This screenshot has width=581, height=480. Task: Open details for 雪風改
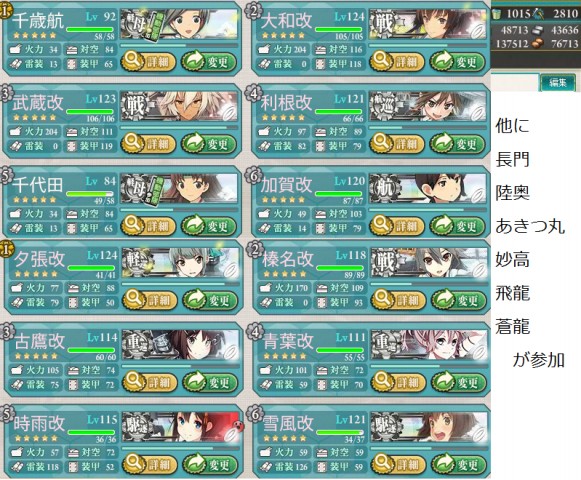tap(398, 464)
